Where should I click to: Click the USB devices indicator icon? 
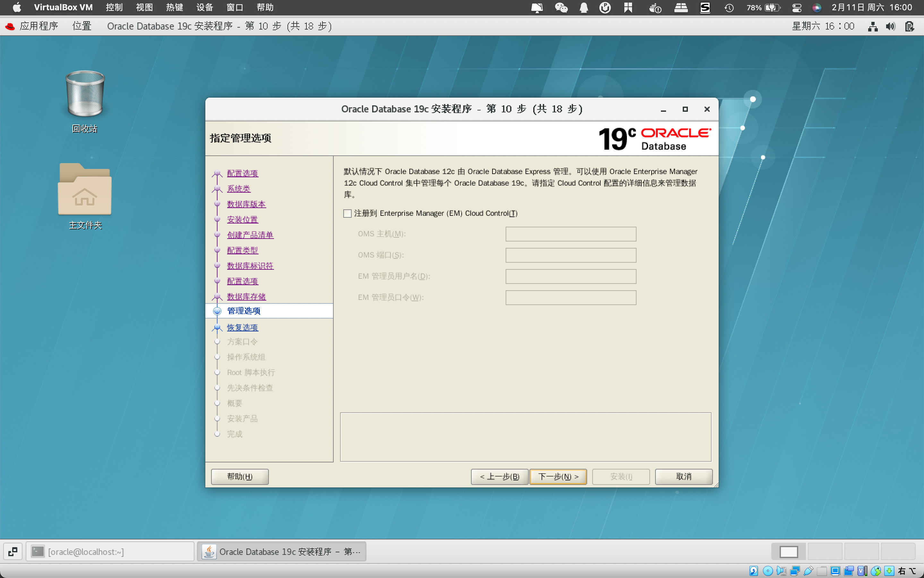(x=808, y=571)
